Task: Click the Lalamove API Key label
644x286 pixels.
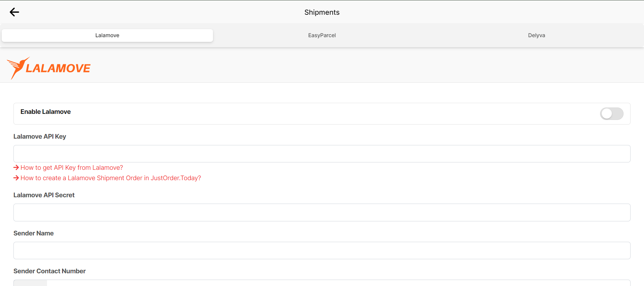Action: (x=40, y=136)
